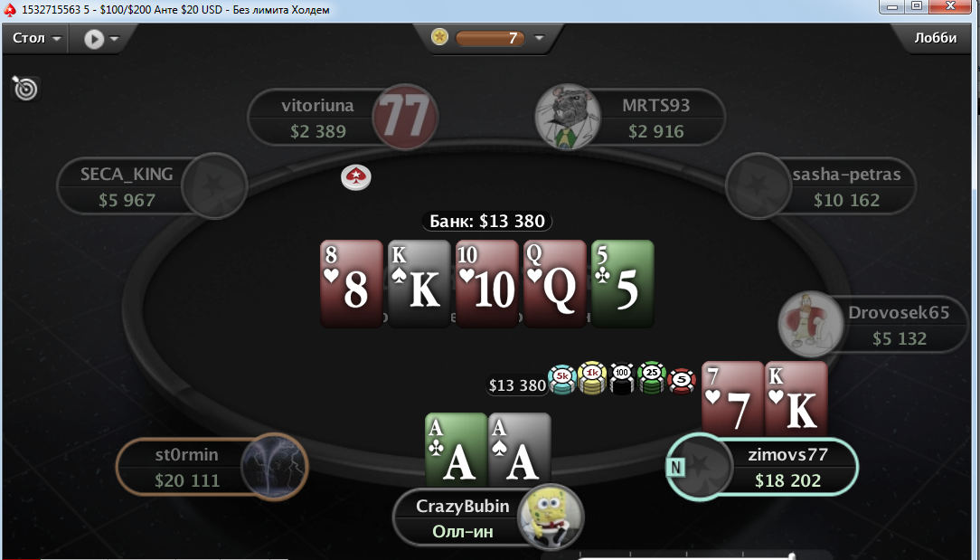Expand the arrow next to play icon

point(115,39)
